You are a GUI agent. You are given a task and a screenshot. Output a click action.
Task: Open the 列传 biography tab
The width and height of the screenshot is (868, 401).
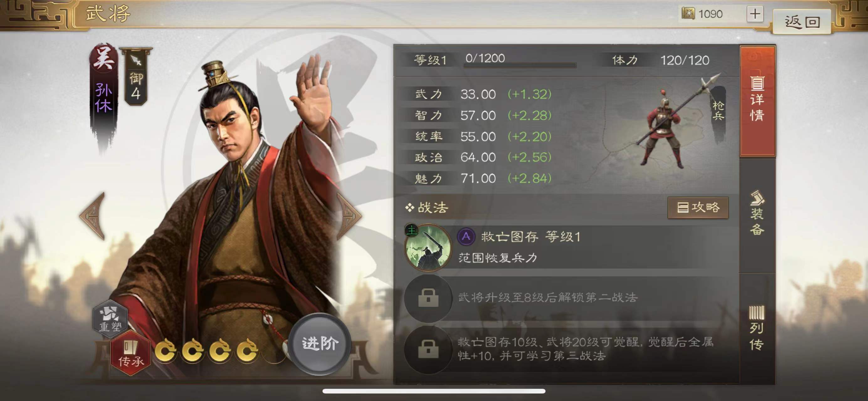click(x=757, y=328)
